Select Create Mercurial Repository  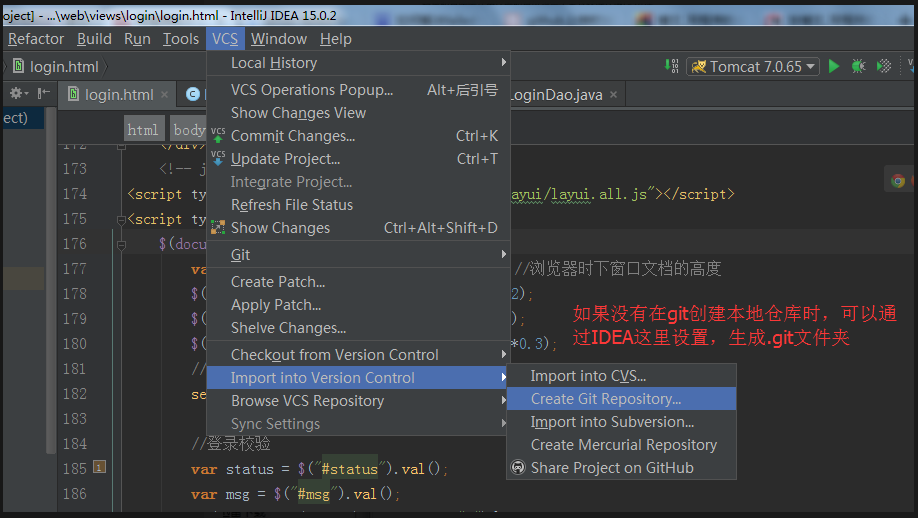point(621,445)
